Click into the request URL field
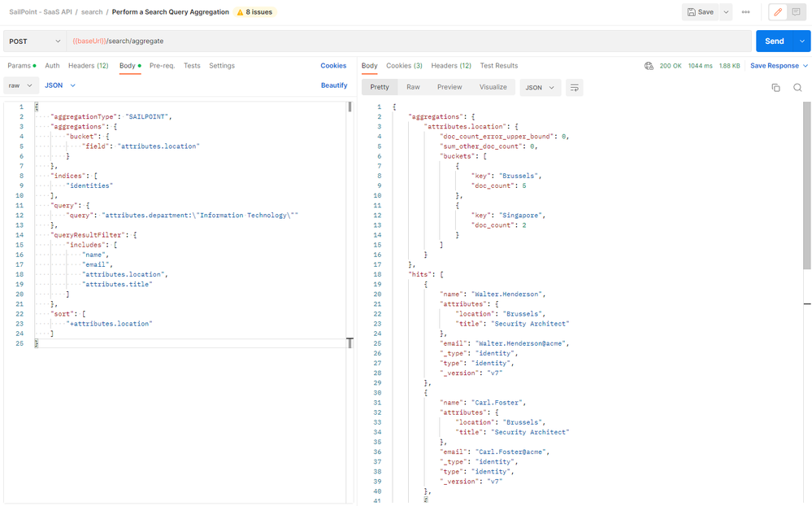The width and height of the screenshot is (812, 506). tap(406, 41)
